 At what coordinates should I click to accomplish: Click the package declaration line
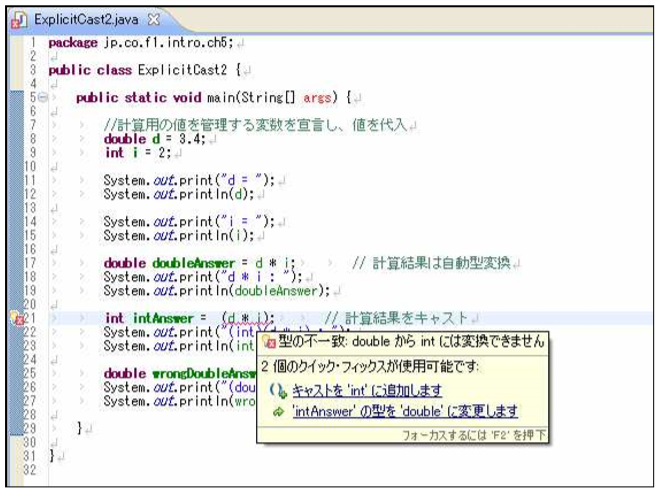142,43
